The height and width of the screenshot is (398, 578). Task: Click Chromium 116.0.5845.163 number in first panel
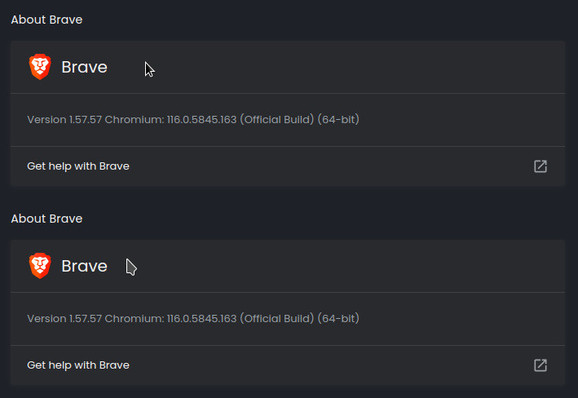click(x=202, y=119)
